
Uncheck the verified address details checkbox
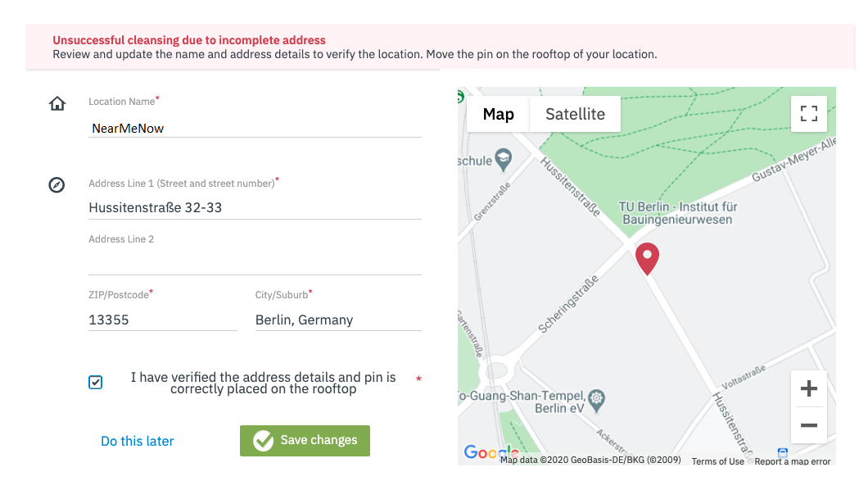pos(96,382)
